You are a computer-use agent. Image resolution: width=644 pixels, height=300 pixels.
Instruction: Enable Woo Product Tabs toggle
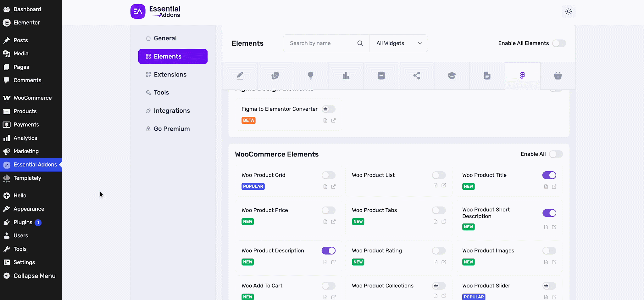439,210
